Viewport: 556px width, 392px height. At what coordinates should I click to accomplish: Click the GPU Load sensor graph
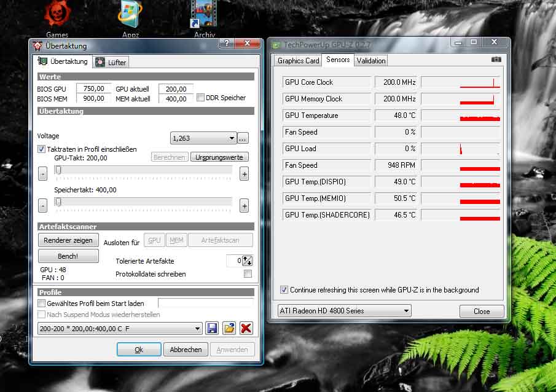[461, 149]
